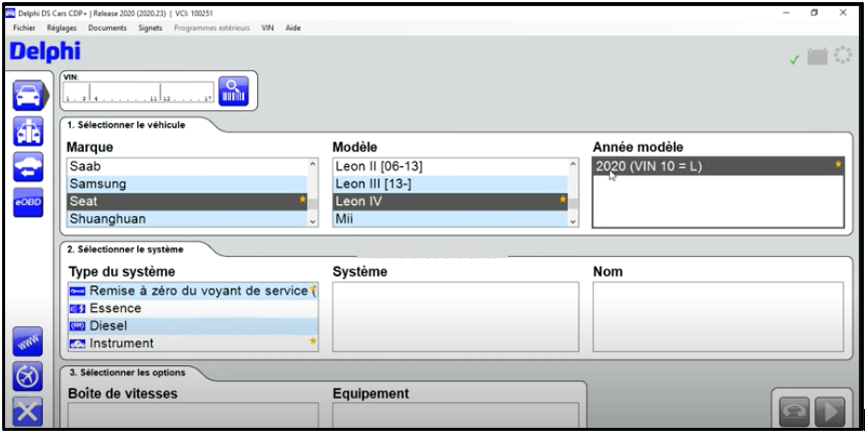This screenshot has width=866, height=432.
Task: Select Leon IV model
Action: 450,202
